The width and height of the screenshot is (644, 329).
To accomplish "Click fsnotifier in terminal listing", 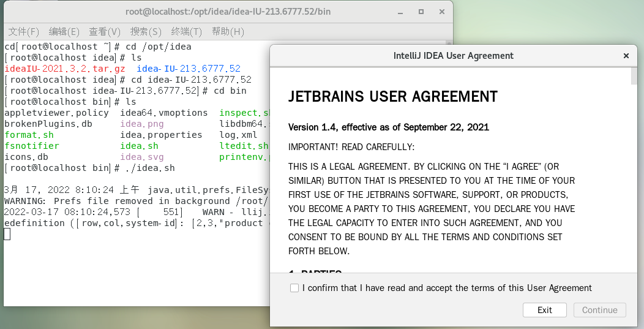I will click(x=32, y=146).
